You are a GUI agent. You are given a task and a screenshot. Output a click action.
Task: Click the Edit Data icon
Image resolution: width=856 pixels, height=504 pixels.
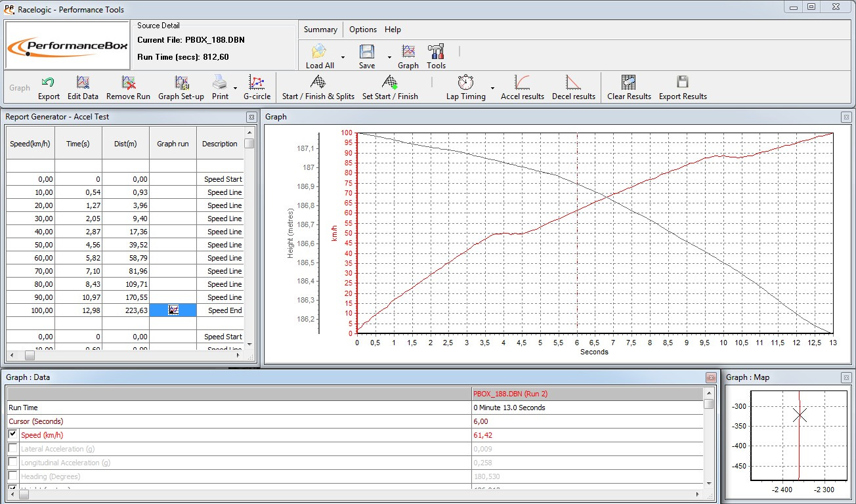coord(83,83)
